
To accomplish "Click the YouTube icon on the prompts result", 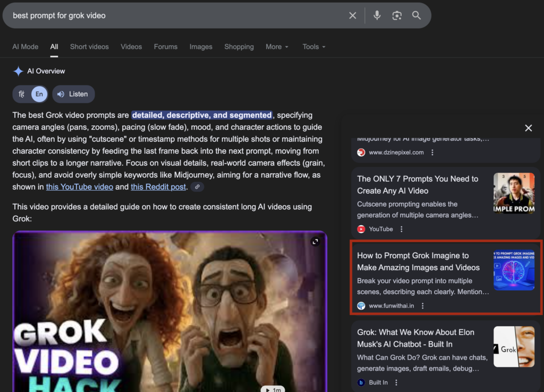I will click(363, 229).
